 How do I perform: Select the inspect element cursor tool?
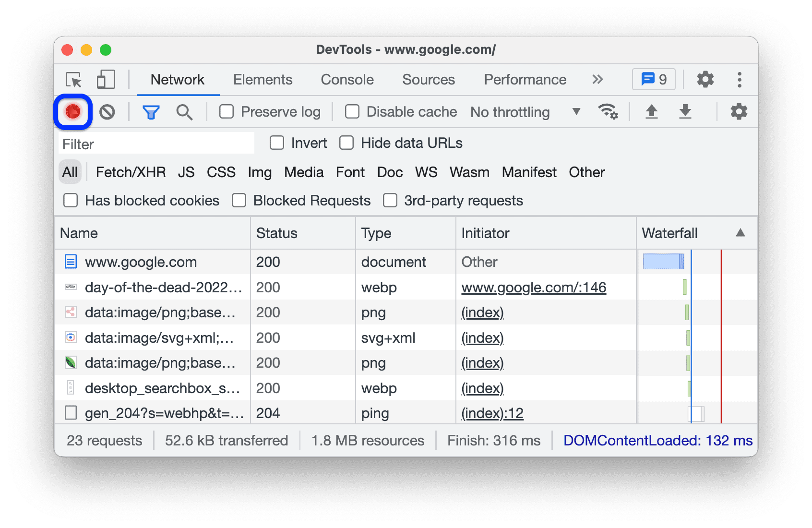[73, 80]
